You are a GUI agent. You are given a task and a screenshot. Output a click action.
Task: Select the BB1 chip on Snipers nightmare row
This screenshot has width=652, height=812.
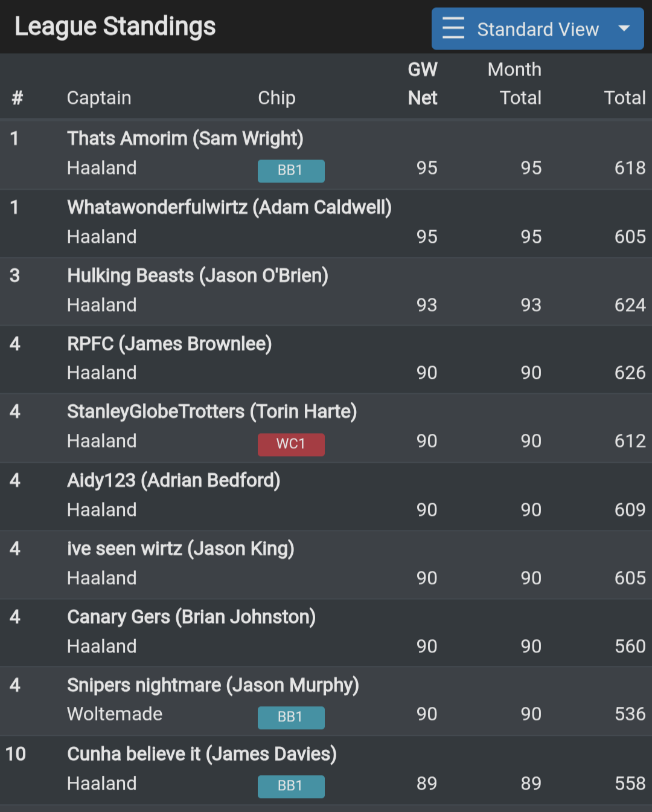(x=291, y=718)
